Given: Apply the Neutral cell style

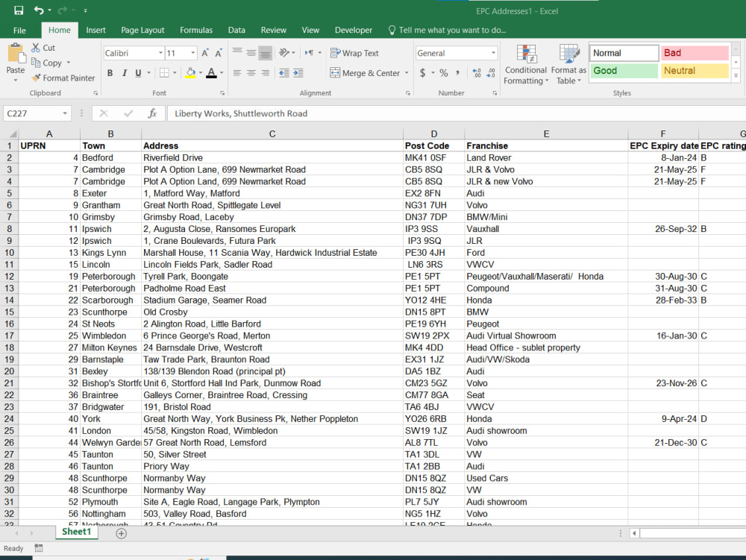Looking at the screenshot, I should pyautogui.click(x=695, y=70).
